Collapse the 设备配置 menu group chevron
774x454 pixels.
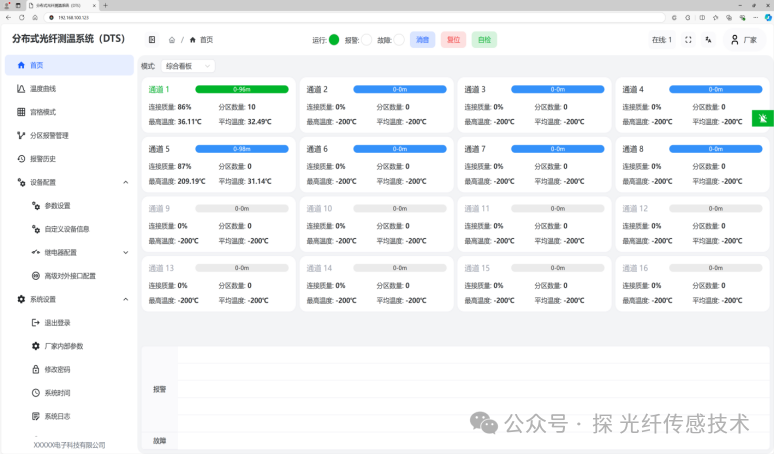tap(126, 182)
